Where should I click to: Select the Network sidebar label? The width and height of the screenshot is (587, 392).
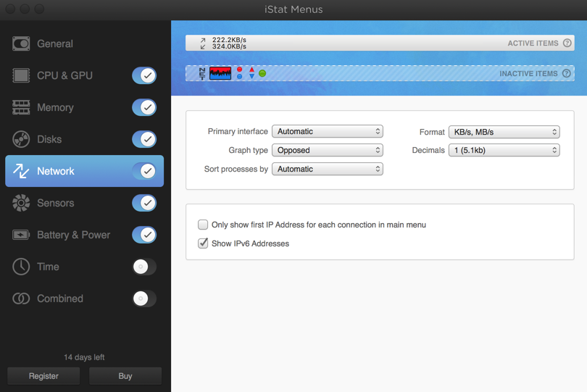[56, 171]
